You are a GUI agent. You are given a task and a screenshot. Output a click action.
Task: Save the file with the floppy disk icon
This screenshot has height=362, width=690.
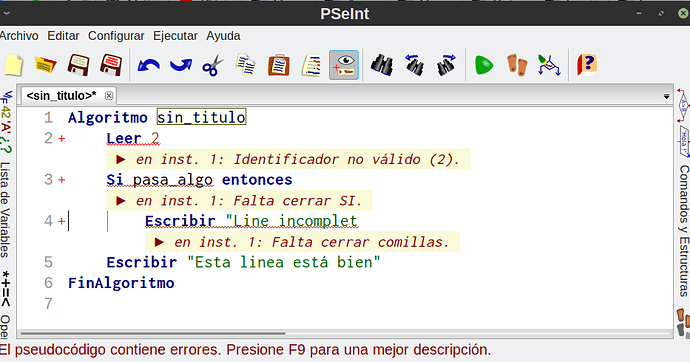tap(78, 65)
